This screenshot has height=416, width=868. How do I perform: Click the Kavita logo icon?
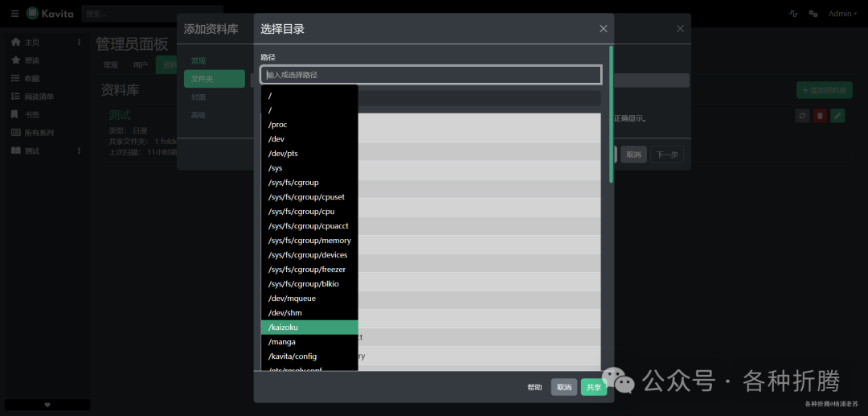coord(33,14)
